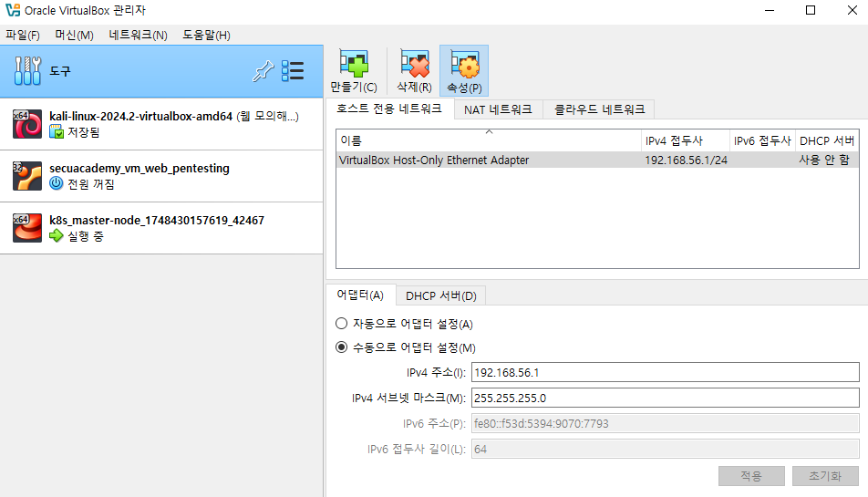Switch to 어댑터(A) tab
The height and width of the screenshot is (497, 868).
(360, 295)
